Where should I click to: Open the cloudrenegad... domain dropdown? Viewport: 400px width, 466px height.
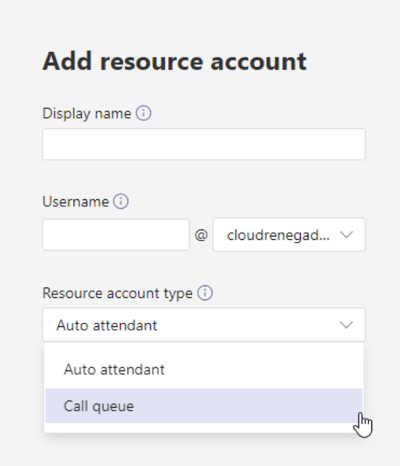click(x=289, y=235)
